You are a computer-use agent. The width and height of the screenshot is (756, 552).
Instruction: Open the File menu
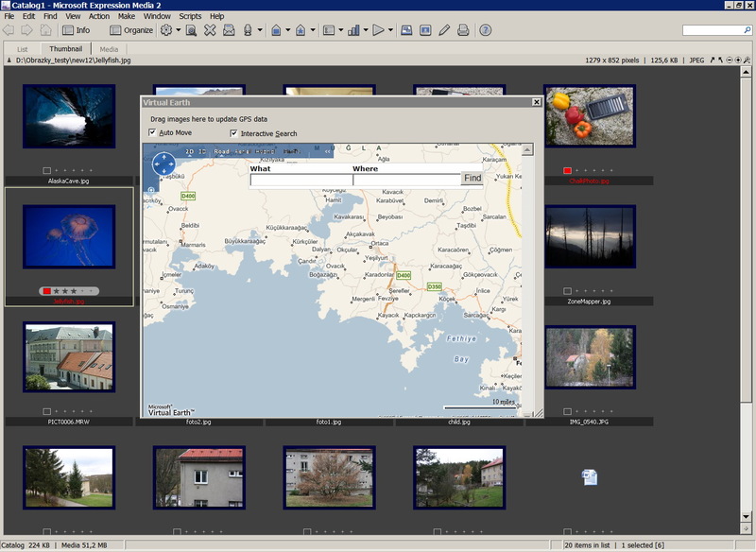(x=9, y=16)
